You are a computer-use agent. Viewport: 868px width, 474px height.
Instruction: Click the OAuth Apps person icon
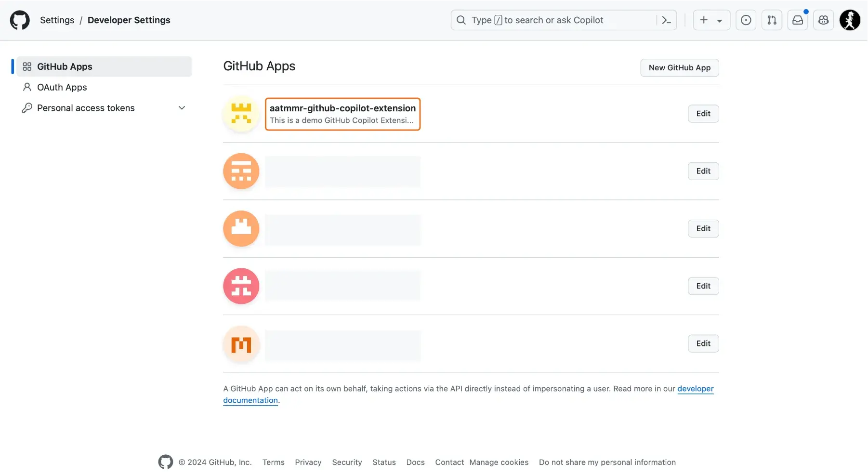27,87
